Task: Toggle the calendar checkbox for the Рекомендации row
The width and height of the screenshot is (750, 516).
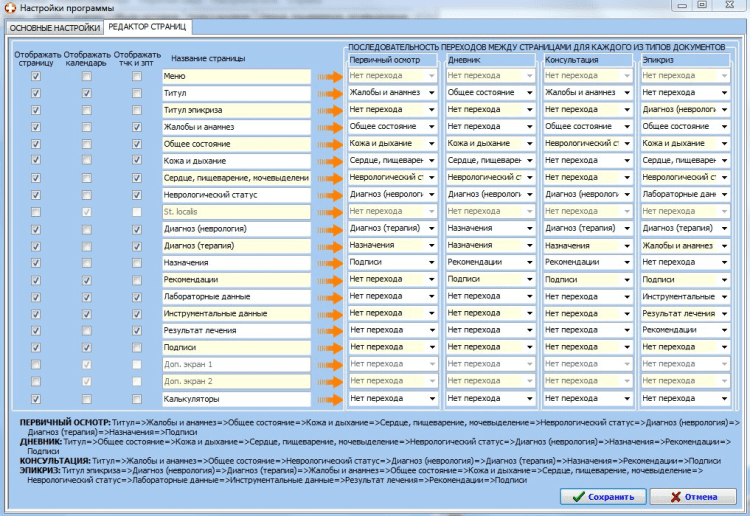Action: pyautogui.click(x=87, y=280)
